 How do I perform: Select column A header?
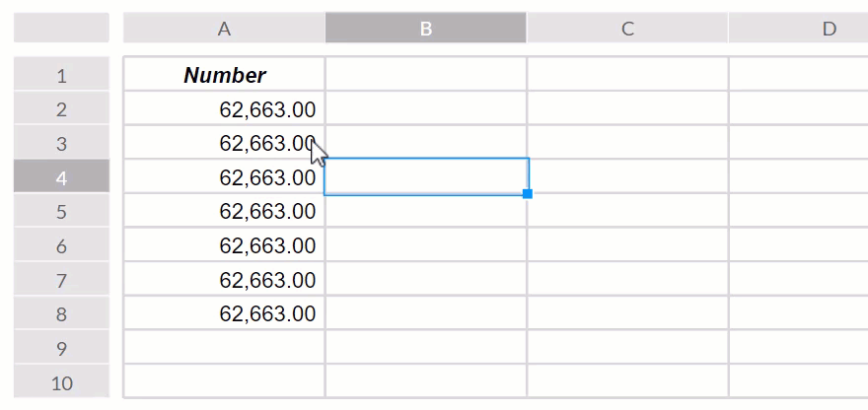coord(224,29)
